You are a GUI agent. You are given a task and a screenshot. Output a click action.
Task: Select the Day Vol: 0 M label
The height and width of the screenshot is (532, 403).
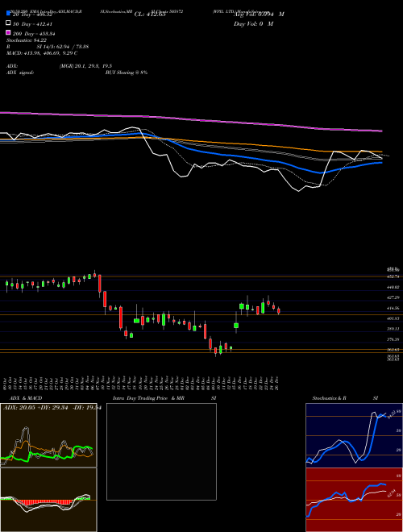[x=253, y=23]
